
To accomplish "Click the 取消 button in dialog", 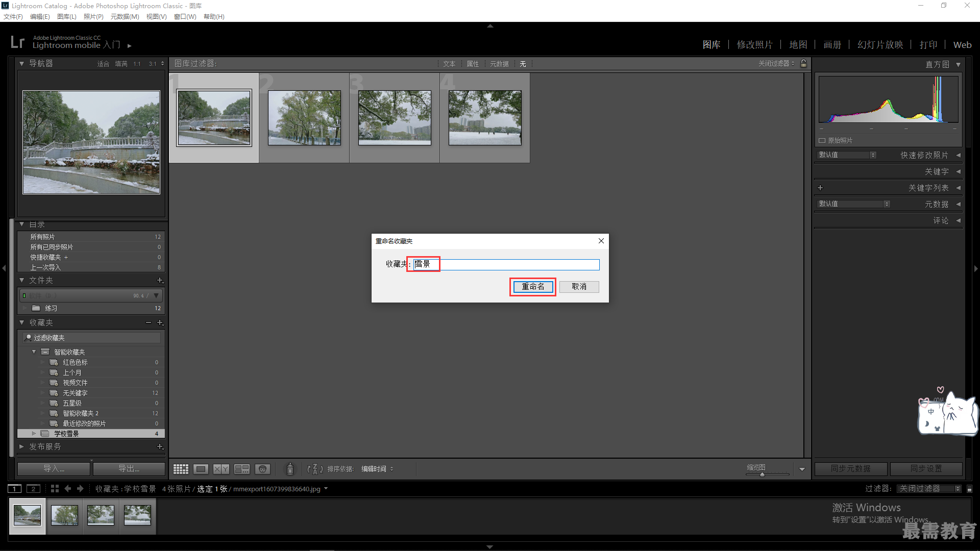I will point(579,287).
